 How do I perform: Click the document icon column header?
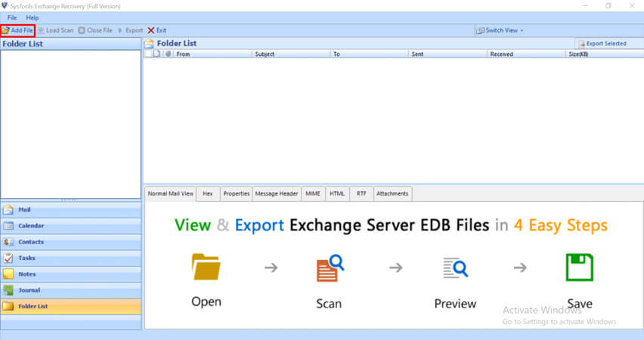click(157, 54)
